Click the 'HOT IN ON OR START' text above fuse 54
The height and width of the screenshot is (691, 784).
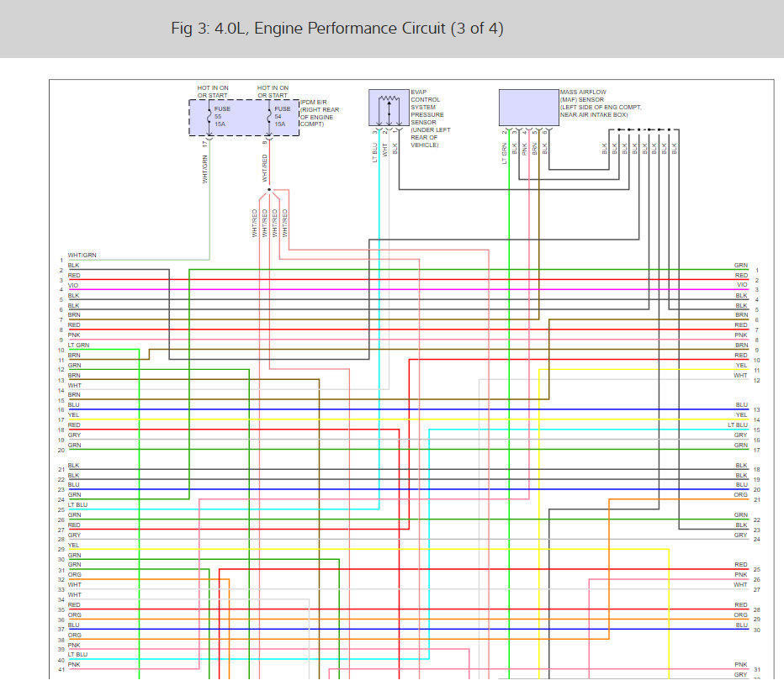click(x=273, y=92)
